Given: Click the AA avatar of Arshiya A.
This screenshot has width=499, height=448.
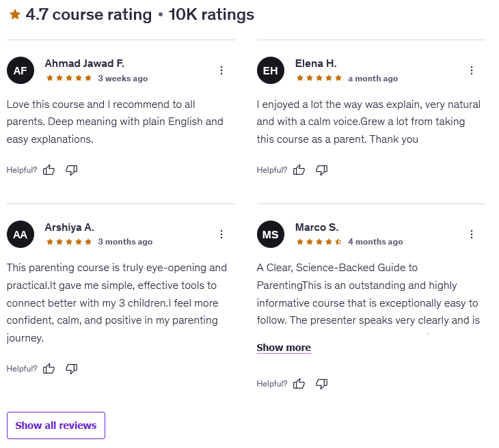Looking at the screenshot, I should [21, 234].
